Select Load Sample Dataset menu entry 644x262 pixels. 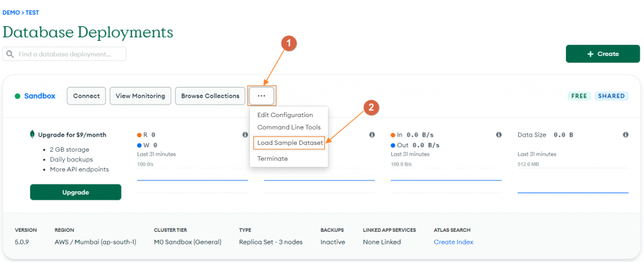point(289,143)
